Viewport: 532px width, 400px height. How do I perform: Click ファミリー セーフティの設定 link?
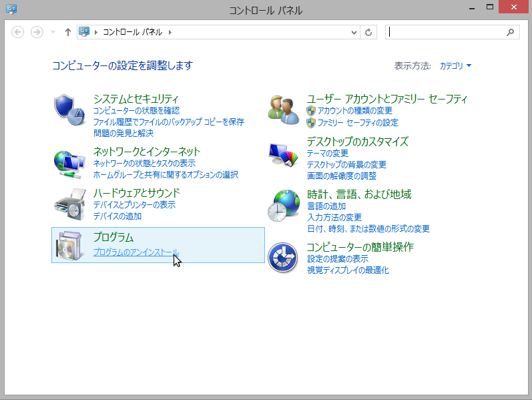click(x=358, y=123)
